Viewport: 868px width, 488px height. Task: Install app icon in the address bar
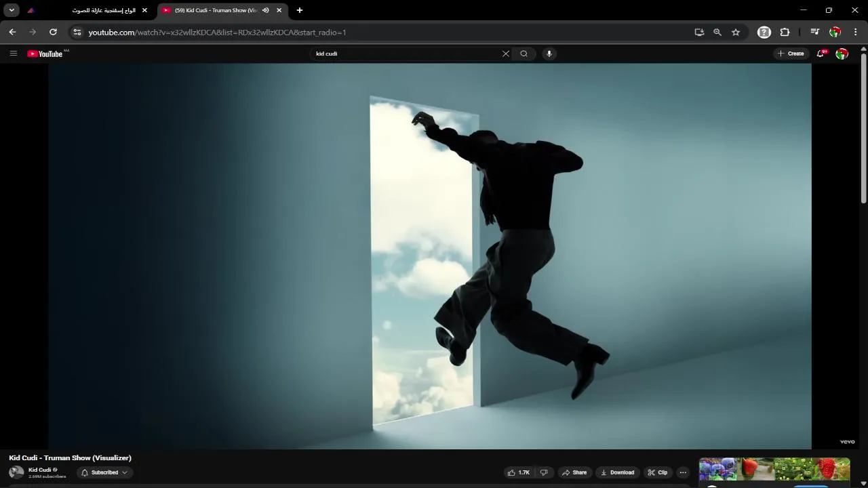coord(699,32)
